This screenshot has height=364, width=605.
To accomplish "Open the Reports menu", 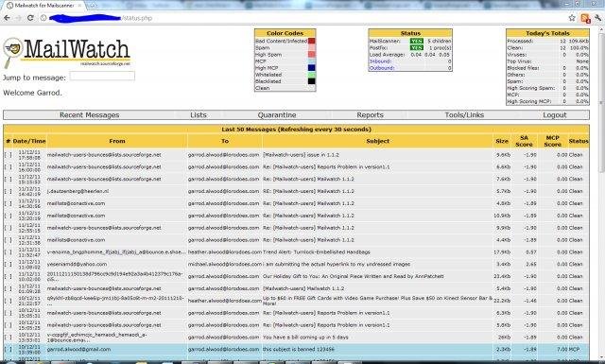I will click(x=370, y=115).
